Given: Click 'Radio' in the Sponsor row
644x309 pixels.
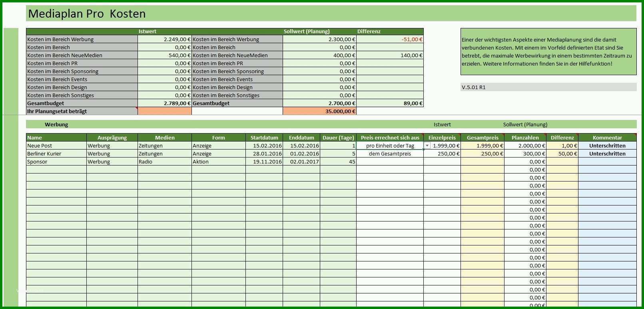Looking at the screenshot, I should 165,162.
